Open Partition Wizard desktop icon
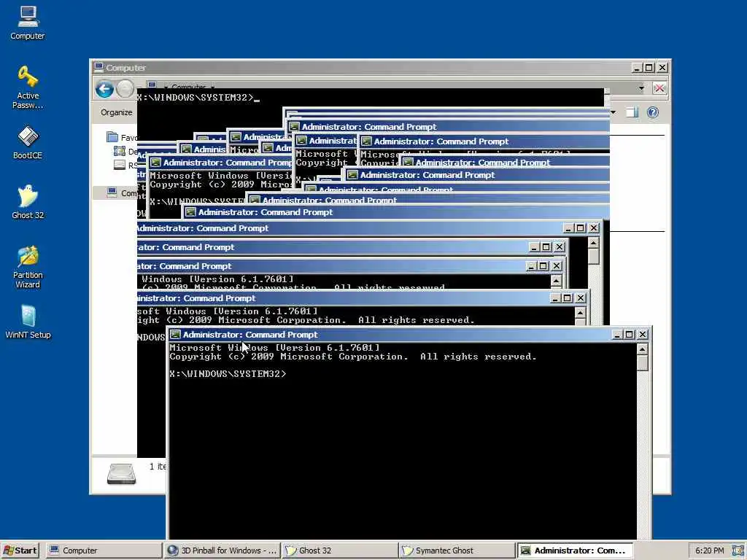This screenshot has height=560, width=747. point(28,267)
